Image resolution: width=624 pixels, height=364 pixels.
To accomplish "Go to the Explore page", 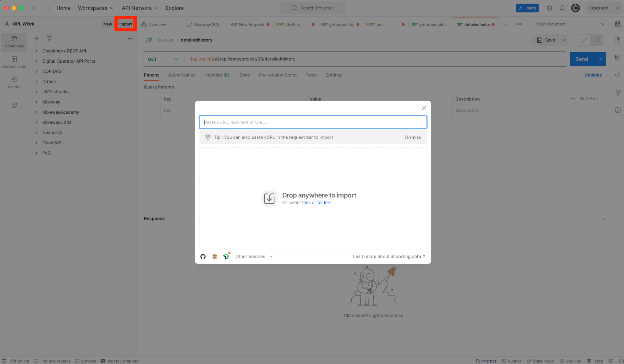I will (x=175, y=8).
